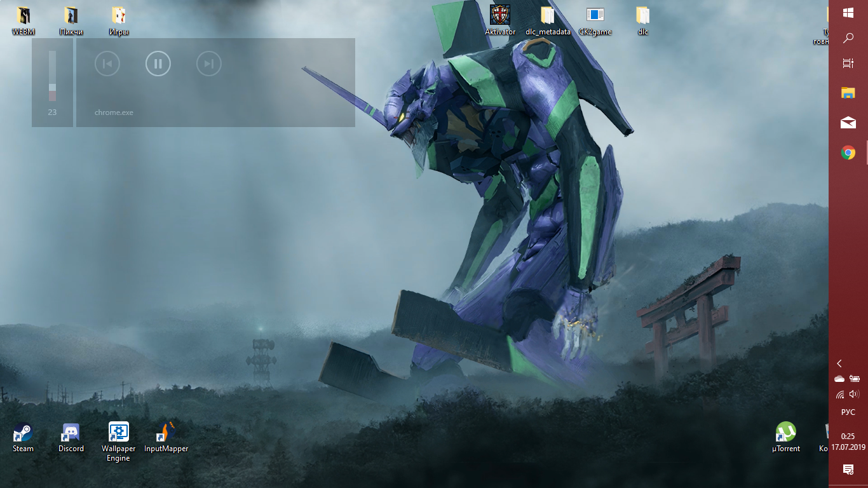
Task: Open File Explorer from taskbar
Action: click(x=848, y=93)
